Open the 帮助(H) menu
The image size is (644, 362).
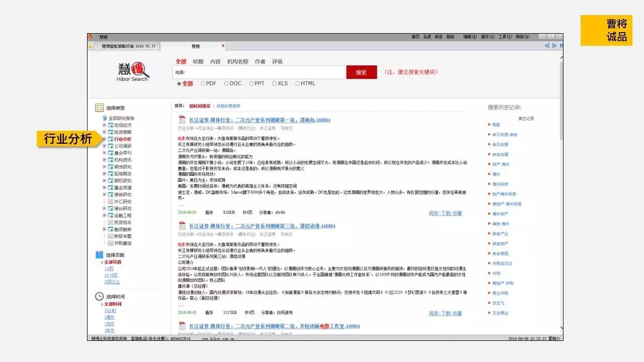point(523,37)
